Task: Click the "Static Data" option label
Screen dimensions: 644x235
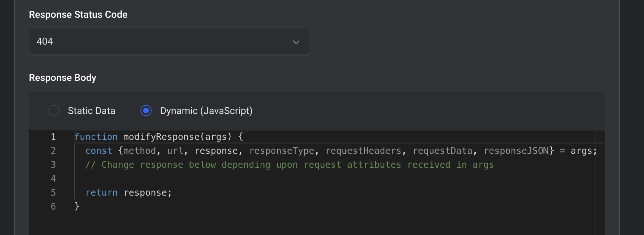Action: (91, 111)
